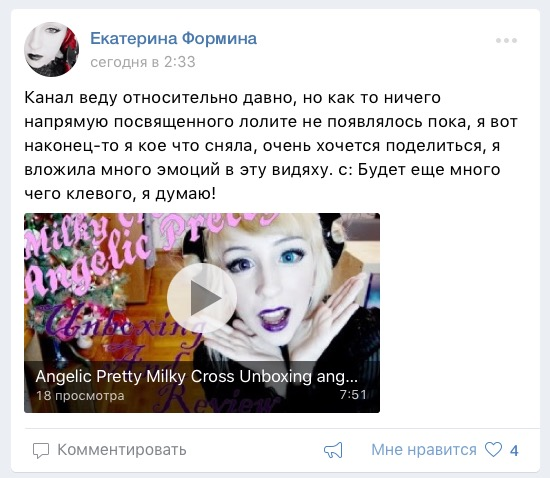
Task: Open the post via timestamp сегодня в 2:33
Action: 143,62
